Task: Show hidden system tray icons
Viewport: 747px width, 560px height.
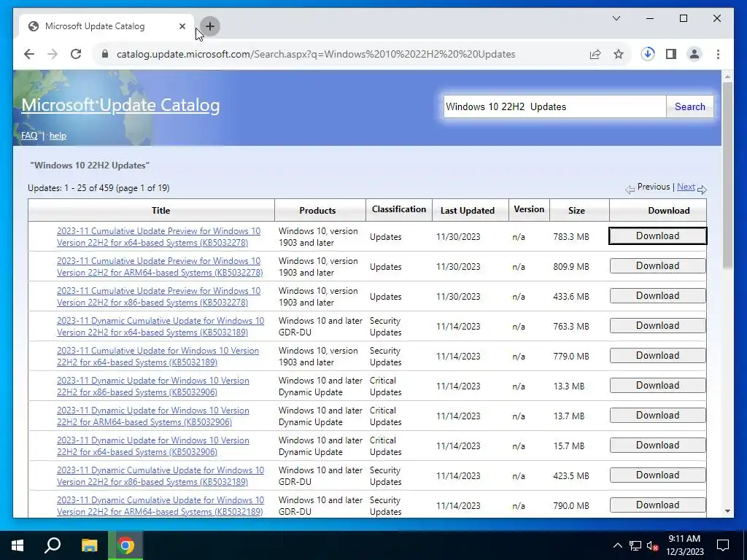Action: pos(617,545)
